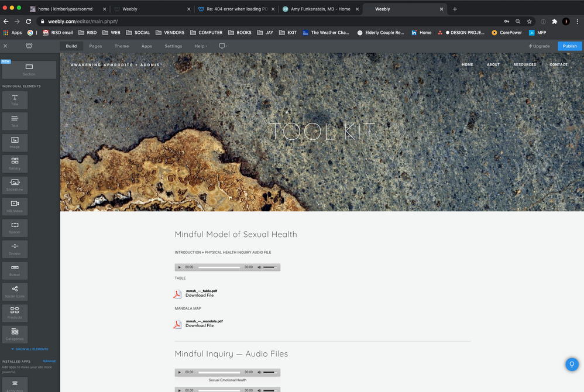Click the TOOL KIT header title
Screen dimensions: 584x392
(x=322, y=132)
